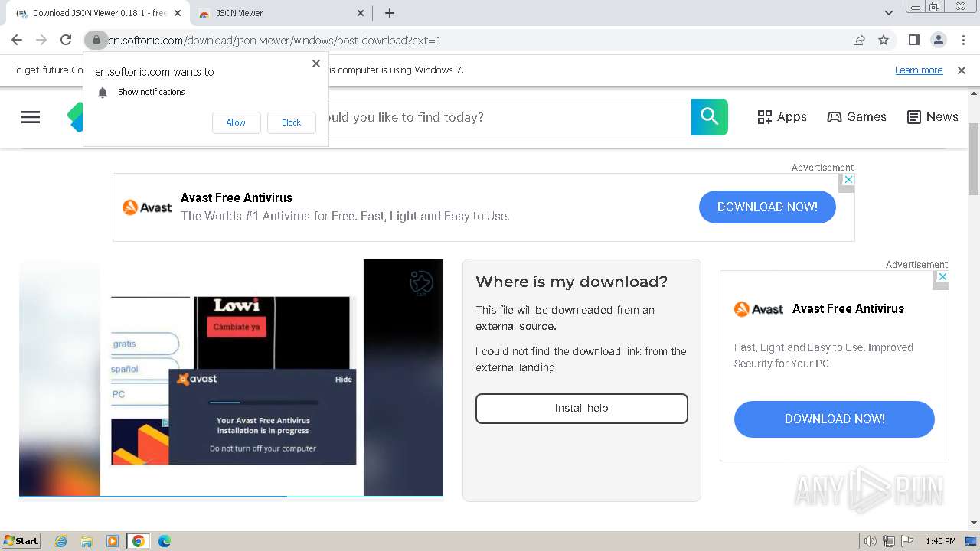This screenshot has height=551, width=980.
Task: Launch Internet Explorer from taskbar
Action: (60, 541)
